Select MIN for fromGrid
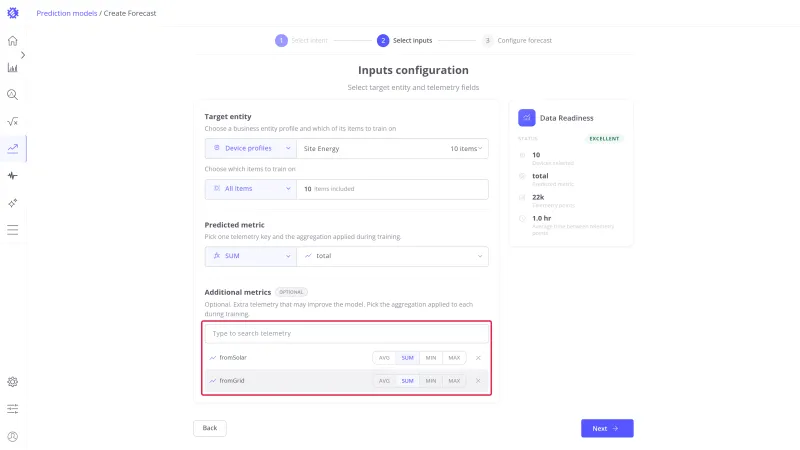The height and width of the screenshot is (450, 800). (x=431, y=381)
